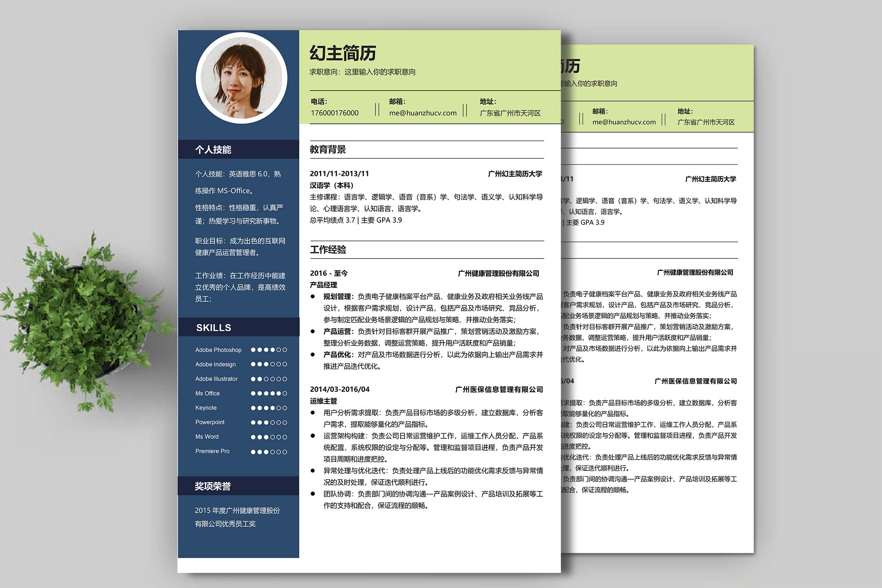Select the 个人技能 section header
The width and height of the screenshot is (882, 588).
coord(213,150)
